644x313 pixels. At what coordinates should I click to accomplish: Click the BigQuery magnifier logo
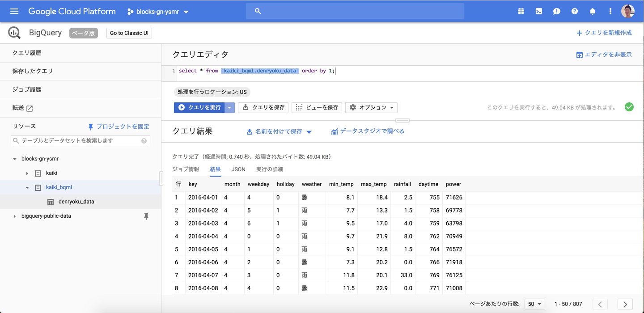point(14,33)
